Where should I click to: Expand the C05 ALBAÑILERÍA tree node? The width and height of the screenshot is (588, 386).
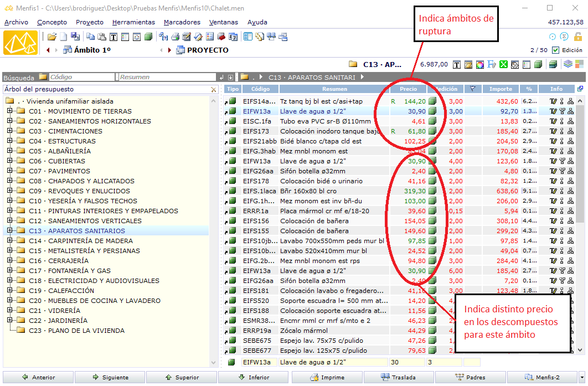click(x=10, y=151)
